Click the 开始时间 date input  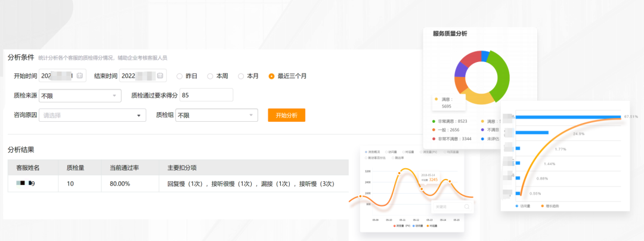(63, 76)
